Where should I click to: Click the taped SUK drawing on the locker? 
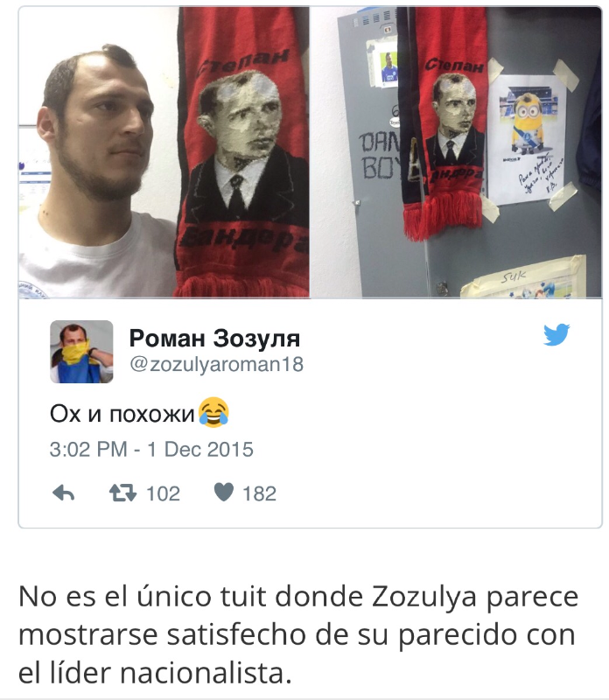(523, 277)
